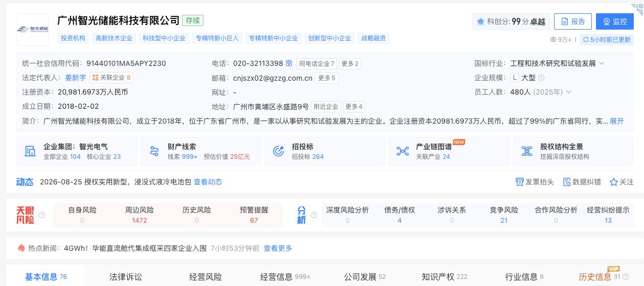
Task: Click the 5小时前已更新 refresh indicator
Action: click(607, 39)
